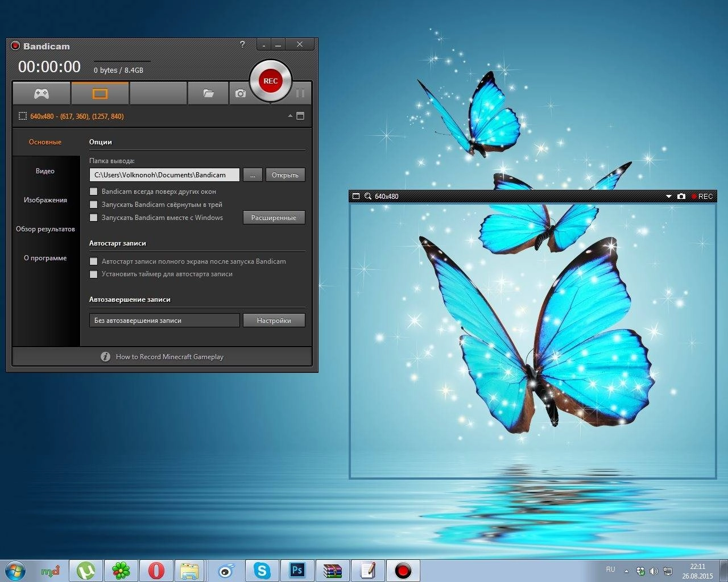Viewport: 728px width, 582px height.
Task: Collapse the panel with the up arrow
Action: click(290, 116)
